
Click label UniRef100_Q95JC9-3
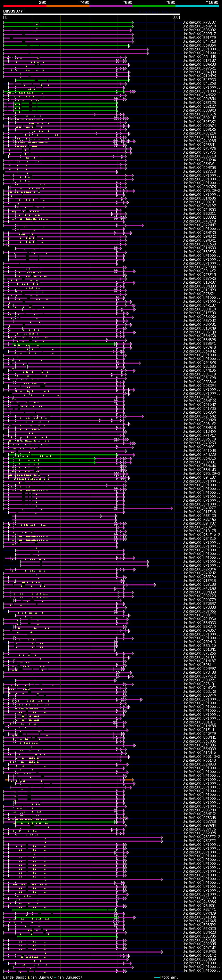point(200,473)
